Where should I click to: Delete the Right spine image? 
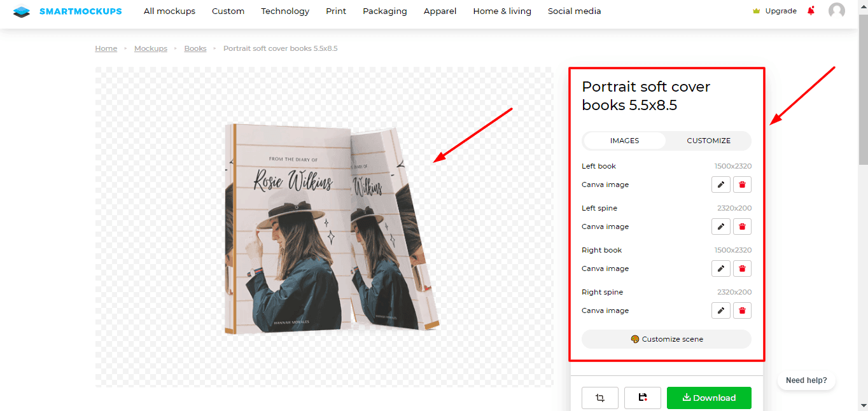pyautogui.click(x=742, y=310)
